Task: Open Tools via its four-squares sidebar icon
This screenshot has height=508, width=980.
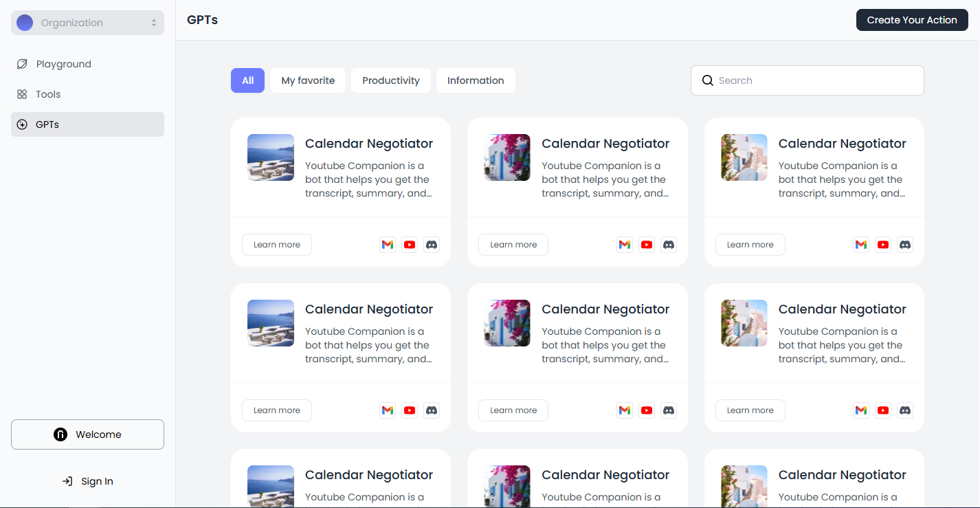Action: point(22,94)
